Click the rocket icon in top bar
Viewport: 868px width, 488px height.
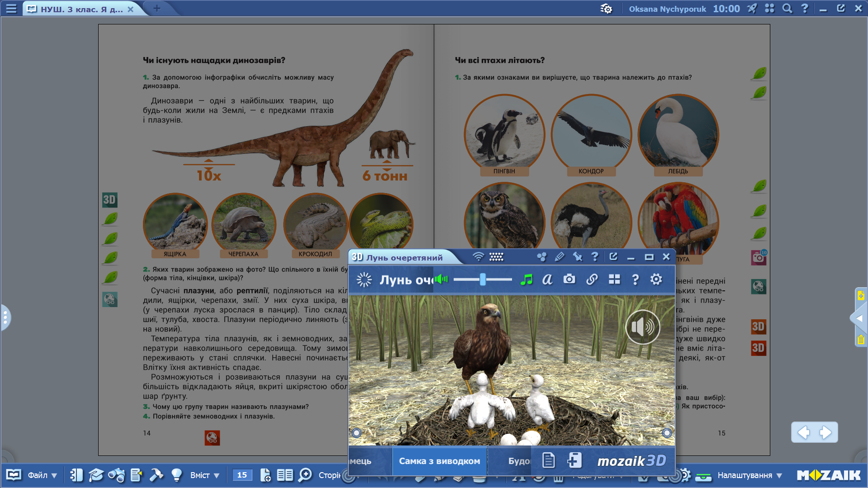tap(752, 9)
